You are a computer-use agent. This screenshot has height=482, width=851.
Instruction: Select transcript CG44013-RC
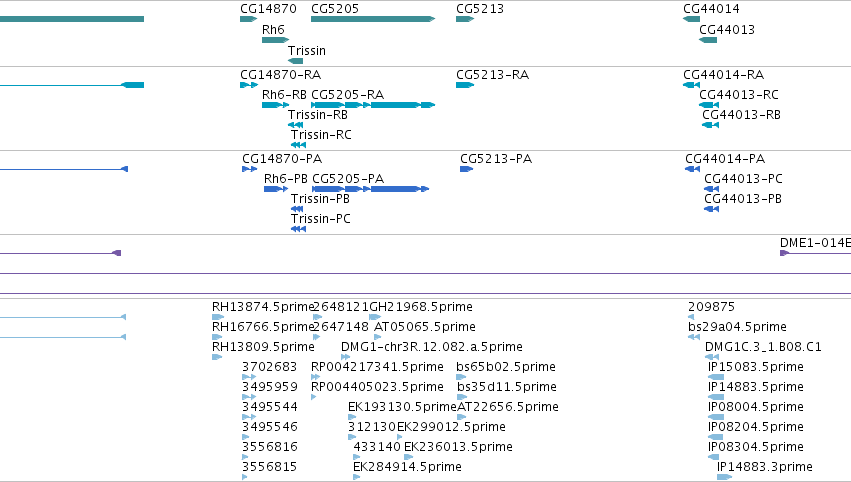pyautogui.click(x=739, y=95)
